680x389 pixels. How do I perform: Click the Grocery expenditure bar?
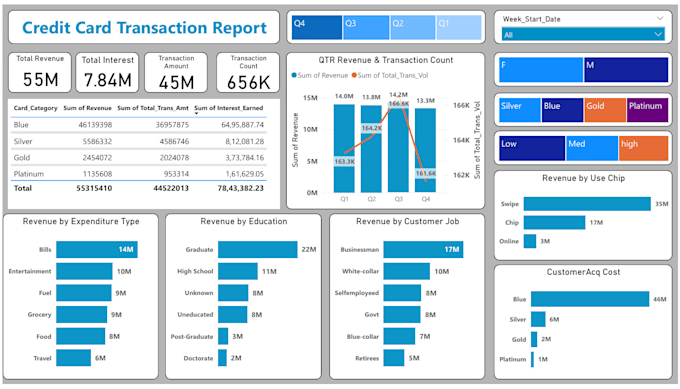(82, 315)
